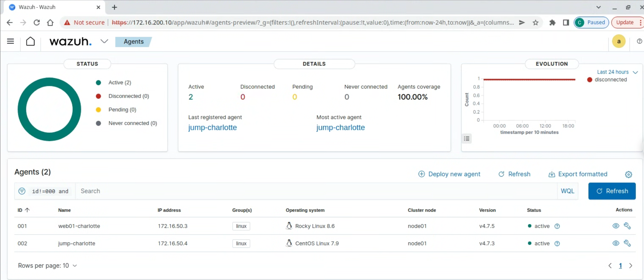Click the Paused profile button

[x=592, y=23]
